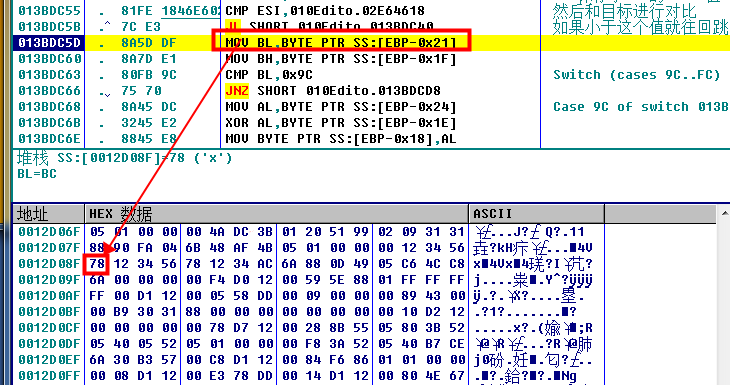This screenshot has height=385, width=730.
Task: Click opcode bytes 8A45 DC
Action: (x=149, y=107)
